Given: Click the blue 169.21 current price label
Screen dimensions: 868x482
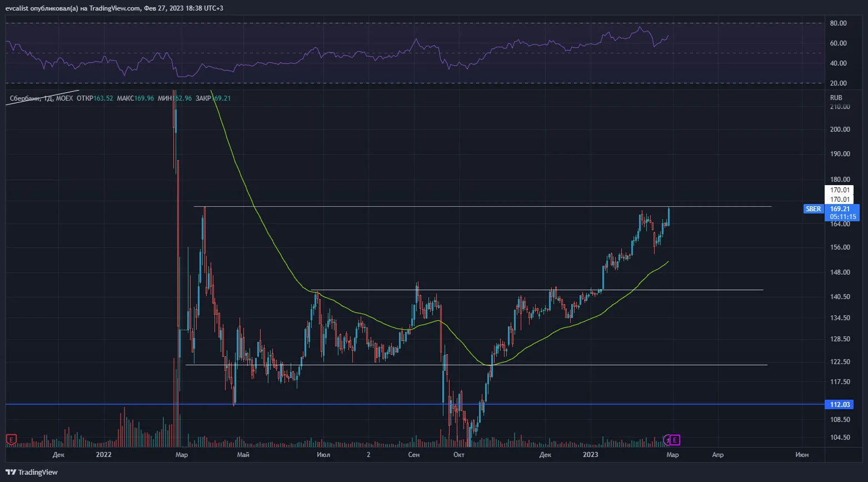Looking at the screenshot, I should (x=839, y=209).
